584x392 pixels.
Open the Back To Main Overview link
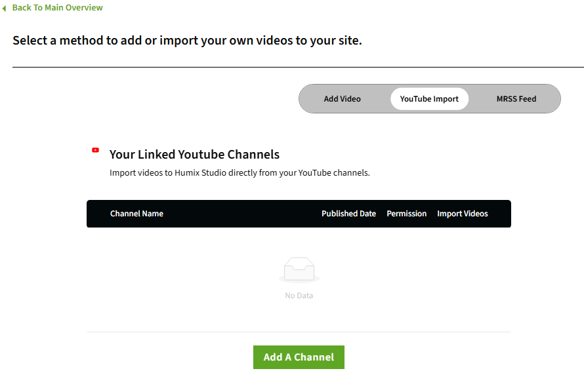[x=57, y=8]
